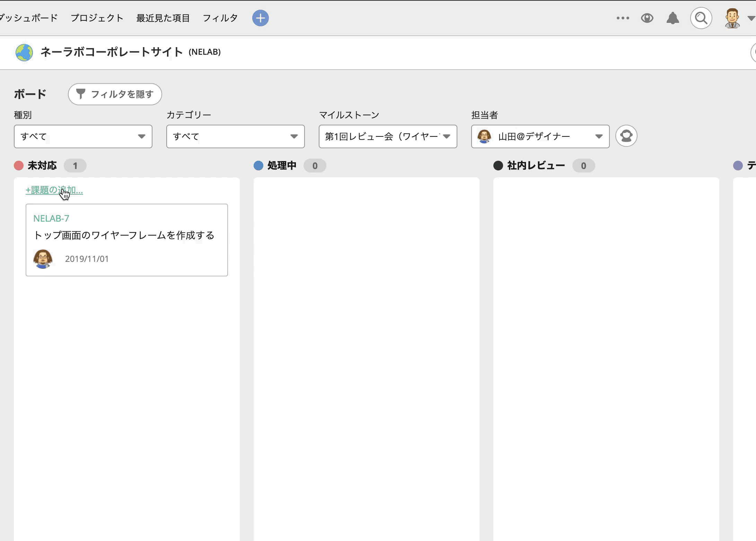Screen dimensions: 756x541
Task: Click the red 未対応 status dot
Action: 19,166
